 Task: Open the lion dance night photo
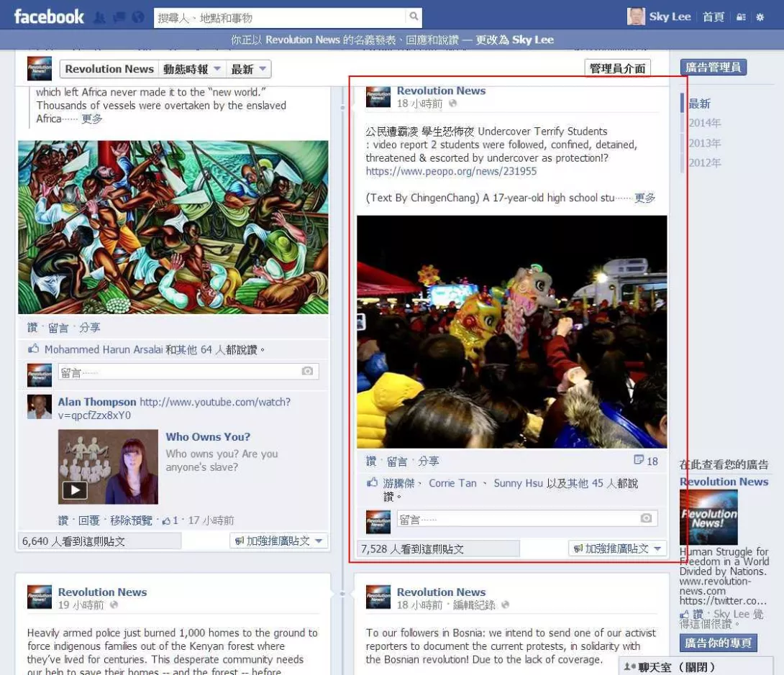click(x=512, y=332)
